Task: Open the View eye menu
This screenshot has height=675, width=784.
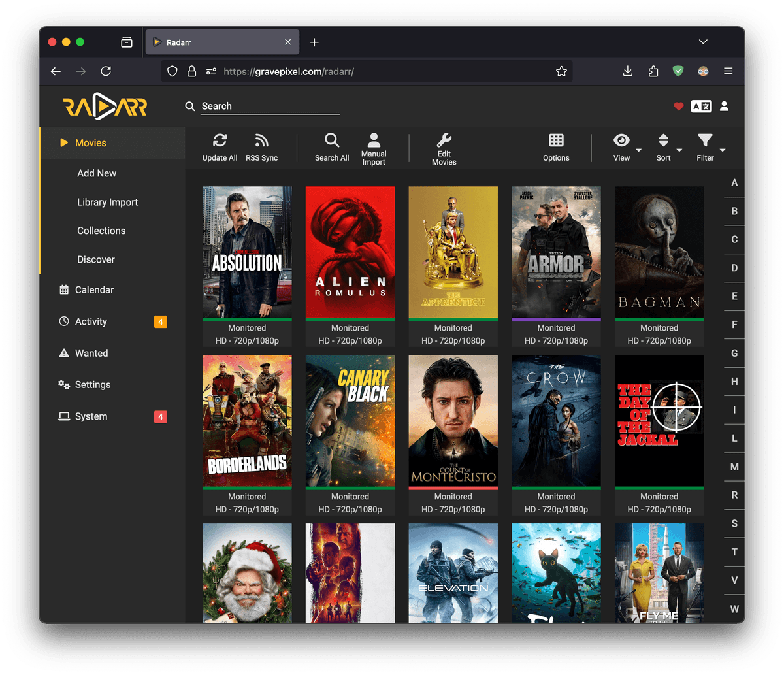Action: click(x=621, y=140)
